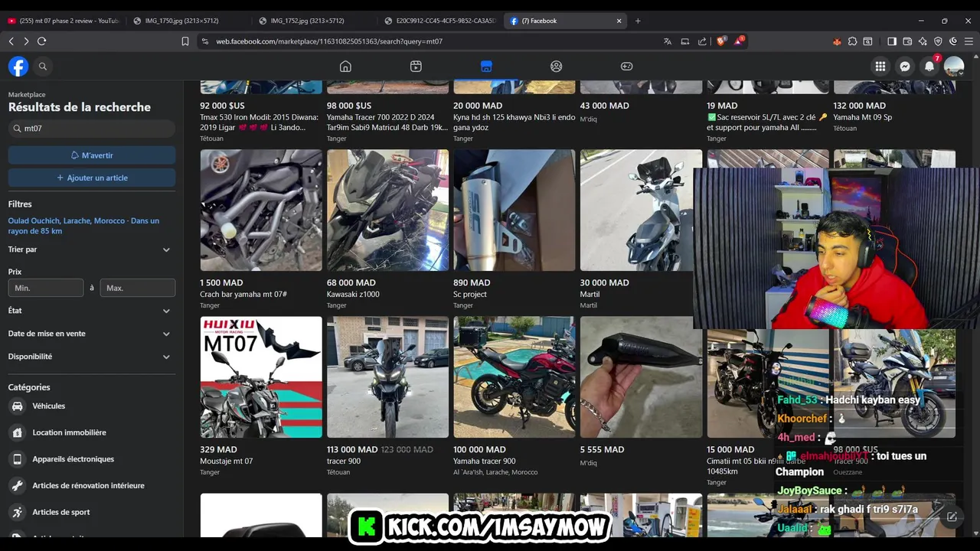Click the Facebook search magnifier icon
The width and height of the screenshot is (980, 551).
pos(43,67)
